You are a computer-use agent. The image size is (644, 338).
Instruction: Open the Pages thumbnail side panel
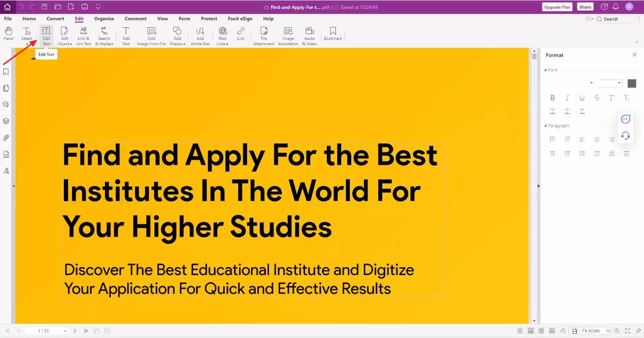click(x=6, y=88)
